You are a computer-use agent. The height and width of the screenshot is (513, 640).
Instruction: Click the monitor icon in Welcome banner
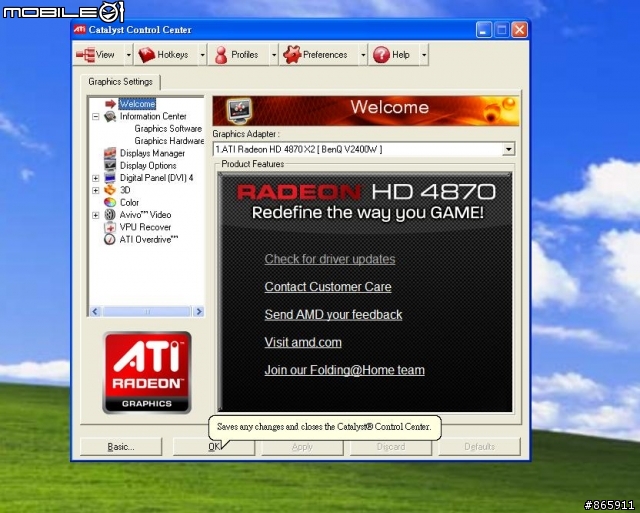tap(239, 111)
